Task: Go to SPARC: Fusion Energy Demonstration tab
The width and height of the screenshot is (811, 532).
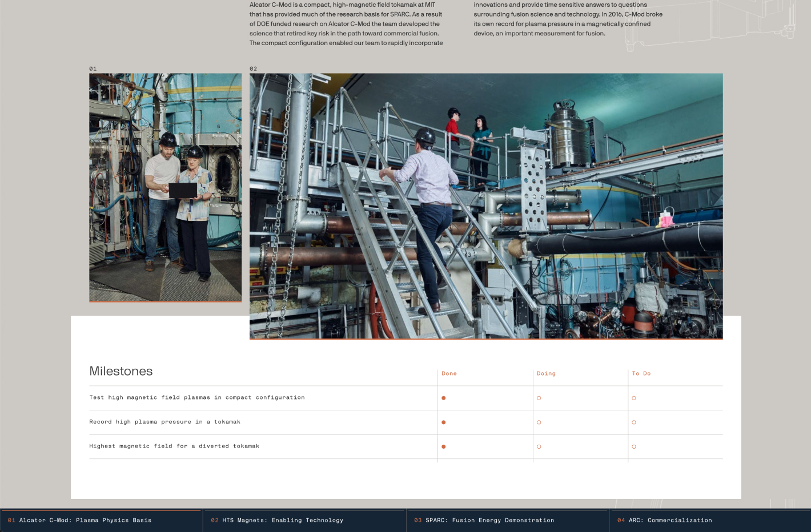Action: tap(508, 521)
